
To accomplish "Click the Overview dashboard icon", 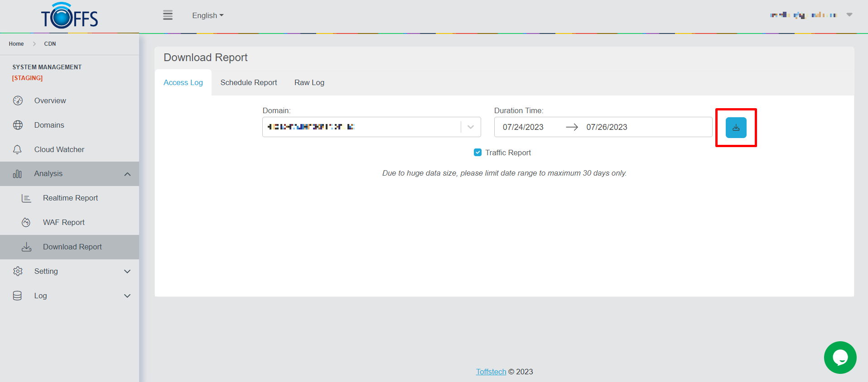I will (x=18, y=100).
